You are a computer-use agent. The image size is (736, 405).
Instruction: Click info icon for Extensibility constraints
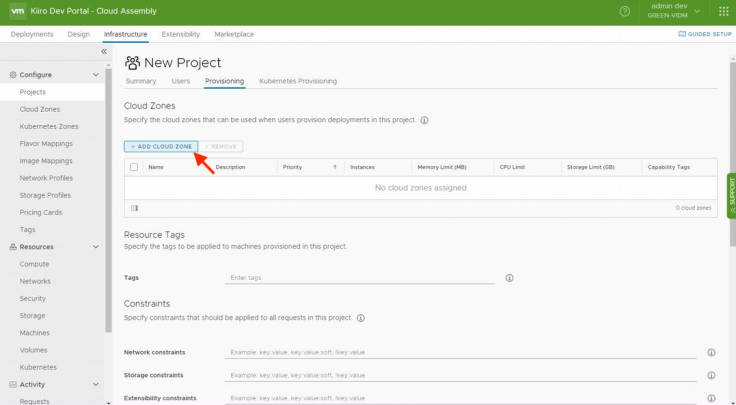(x=711, y=398)
